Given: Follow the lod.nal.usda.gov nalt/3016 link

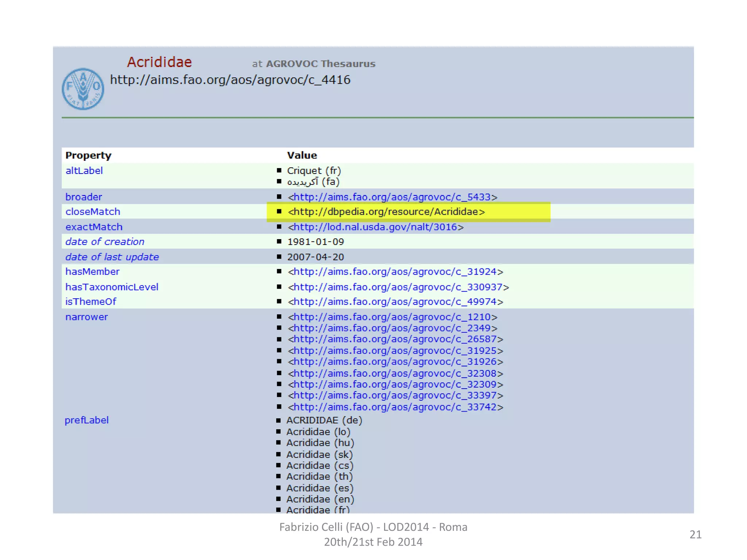Looking at the screenshot, I should [x=375, y=227].
